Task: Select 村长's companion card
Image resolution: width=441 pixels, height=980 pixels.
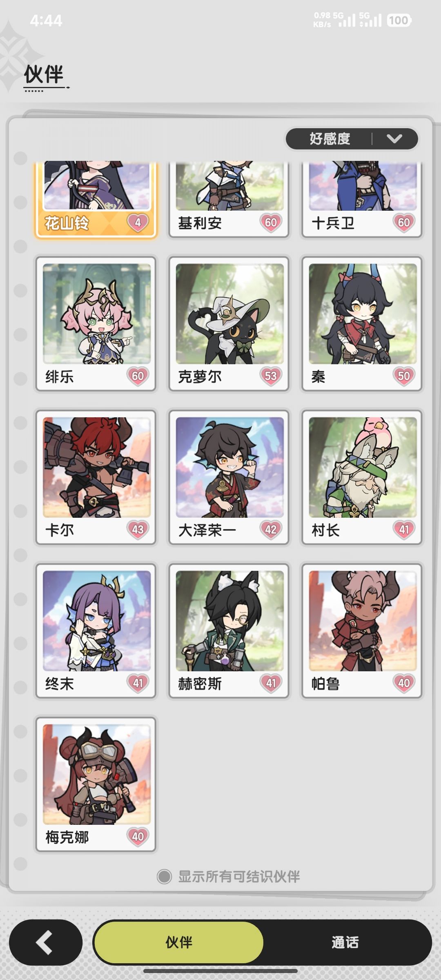Action: (362, 477)
